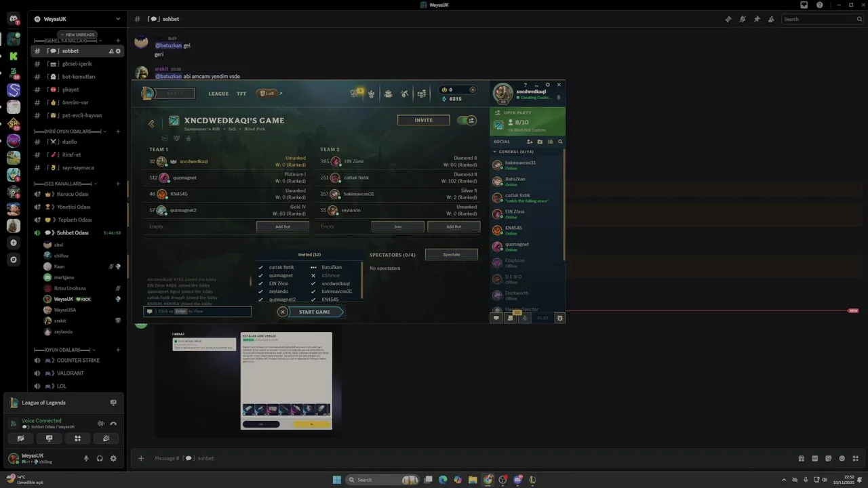Open the green K server icon
This screenshot has height=488, width=868.
pos(14,56)
